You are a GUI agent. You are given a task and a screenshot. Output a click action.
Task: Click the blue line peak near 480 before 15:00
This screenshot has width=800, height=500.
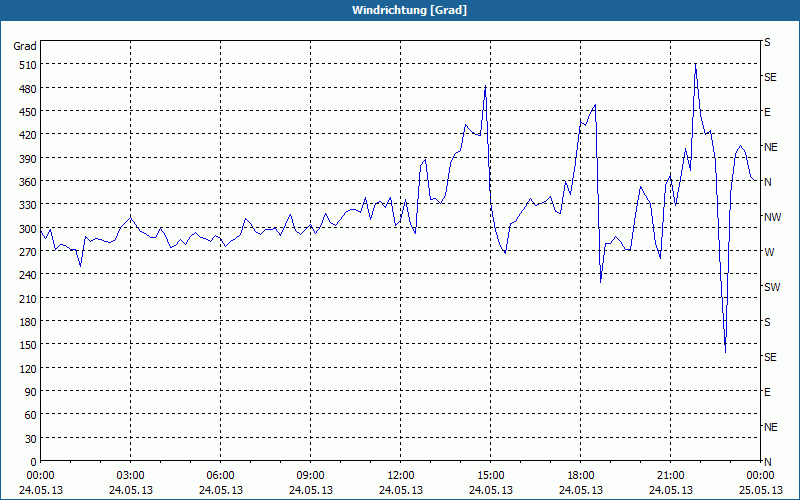(x=485, y=86)
